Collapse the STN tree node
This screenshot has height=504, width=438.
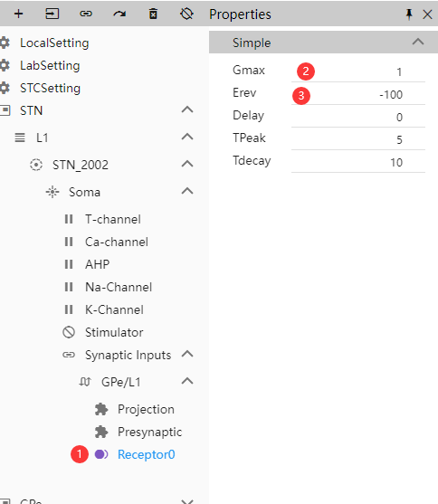[x=187, y=109]
